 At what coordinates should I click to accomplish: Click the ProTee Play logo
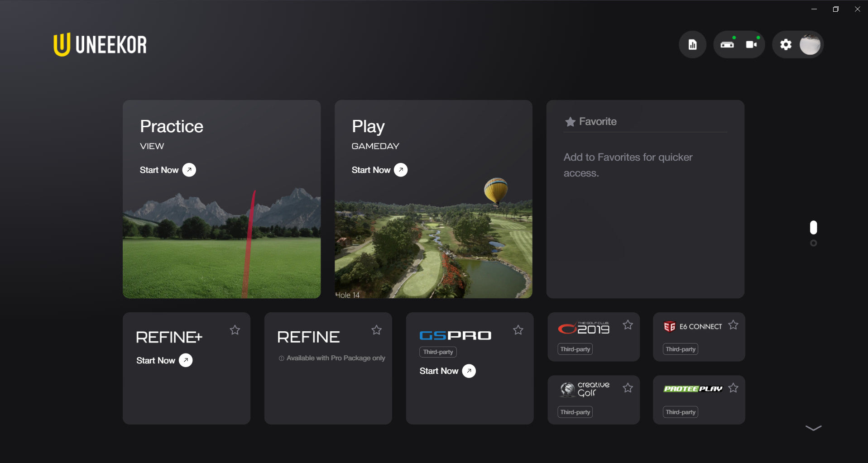(x=693, y=389)
